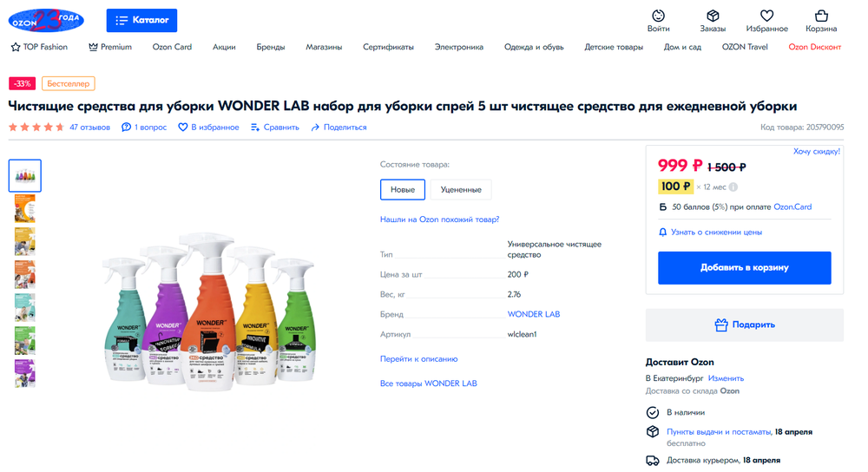Image resolution: width=868 pixels, height=472 pixels.
Task: Open the Избранное heart icon in header
Action: coord(766,16)
